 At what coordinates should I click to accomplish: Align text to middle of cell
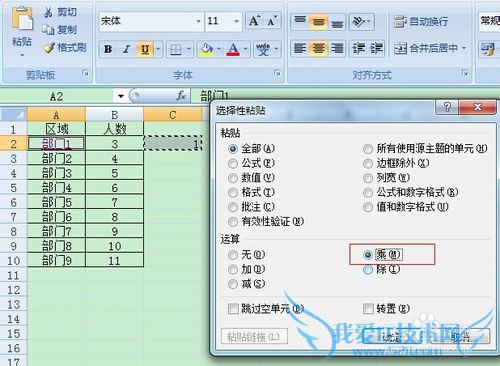click(318, 22)
